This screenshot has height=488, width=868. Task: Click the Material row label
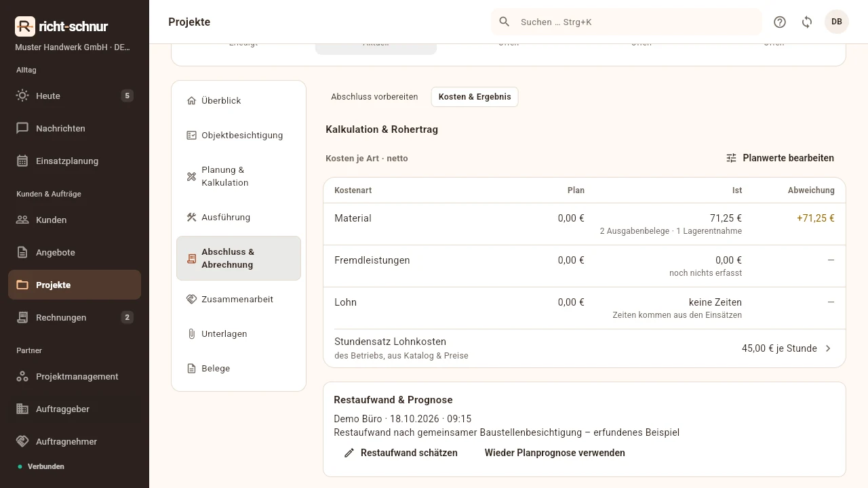pyautogui.click(x=353, y=218)
